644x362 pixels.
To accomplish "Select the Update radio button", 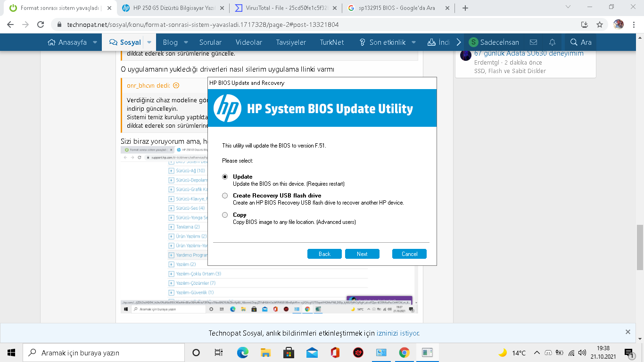I will click(225, 177).
